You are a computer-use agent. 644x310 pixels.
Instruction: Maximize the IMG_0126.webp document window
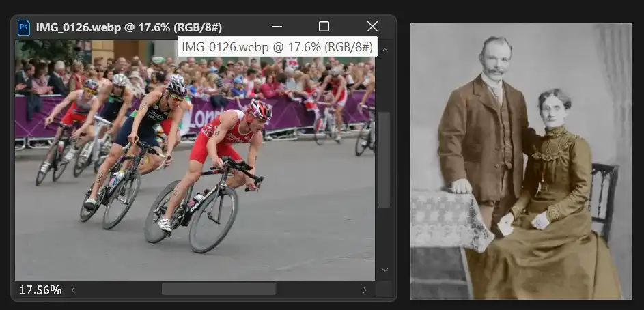point(324,27)
